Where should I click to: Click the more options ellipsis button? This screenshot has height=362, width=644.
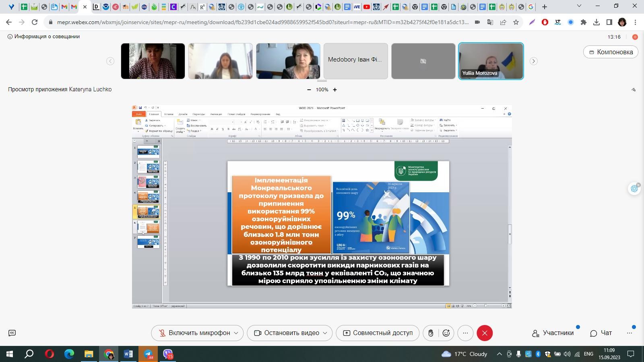(465, 333)
